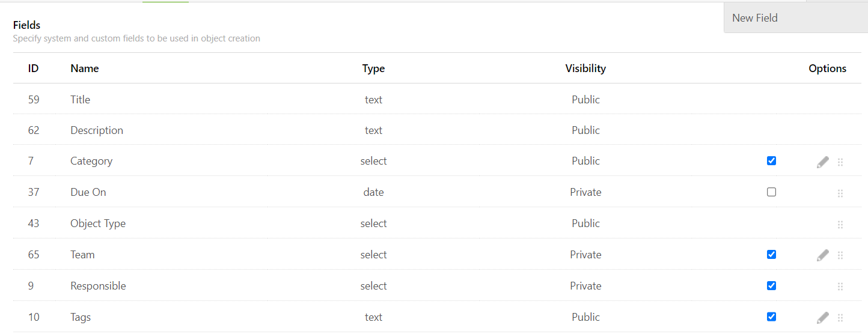The width and height of the screenshot is (868, 334).
Task: Click the Name column header
Action: (x=85, y=68)
